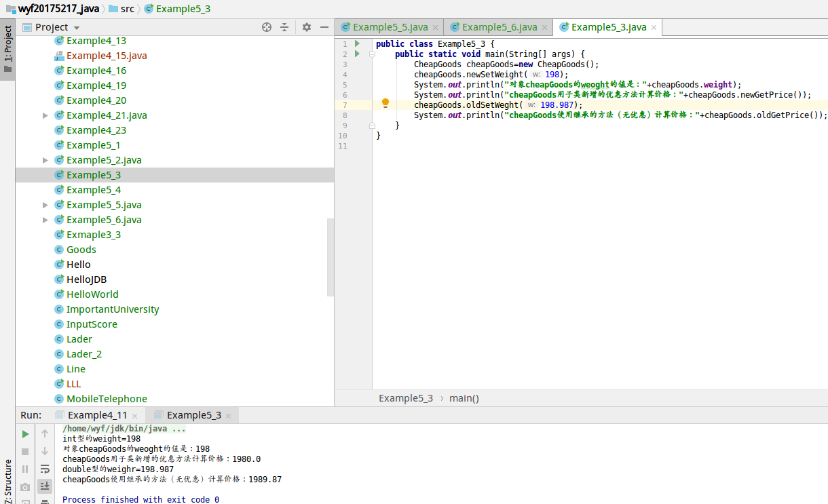Select Example4_15.java in the project tree

pyautogui.click(x=107, y=56)
